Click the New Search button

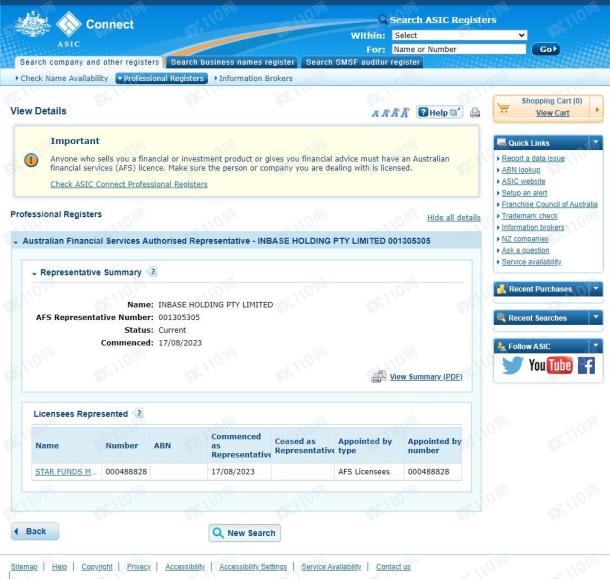(245, 533)
